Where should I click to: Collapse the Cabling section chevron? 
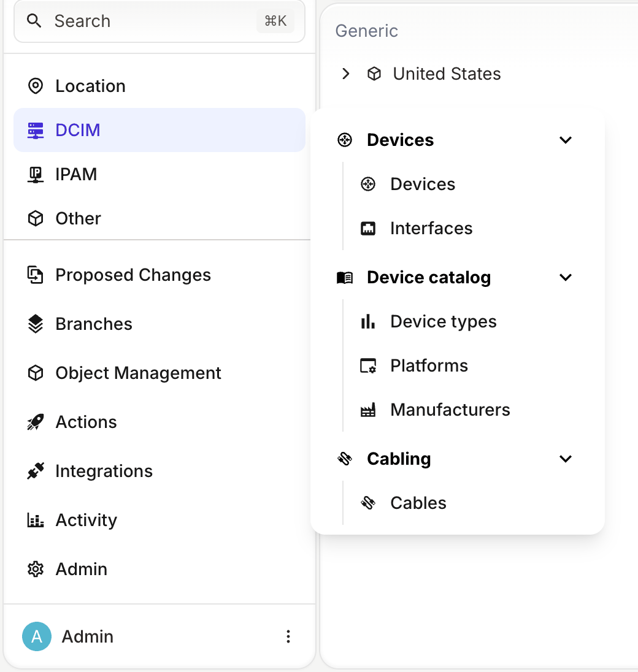point(566,459)
